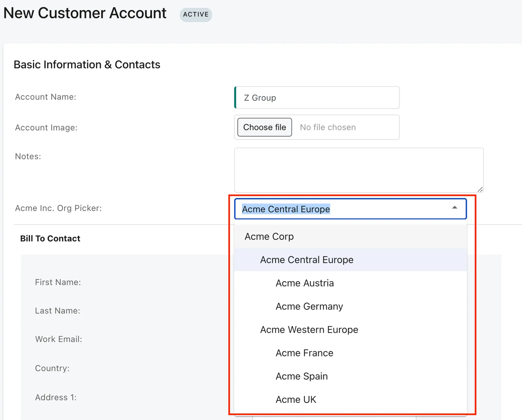Click the Country label

coord(52,368)
